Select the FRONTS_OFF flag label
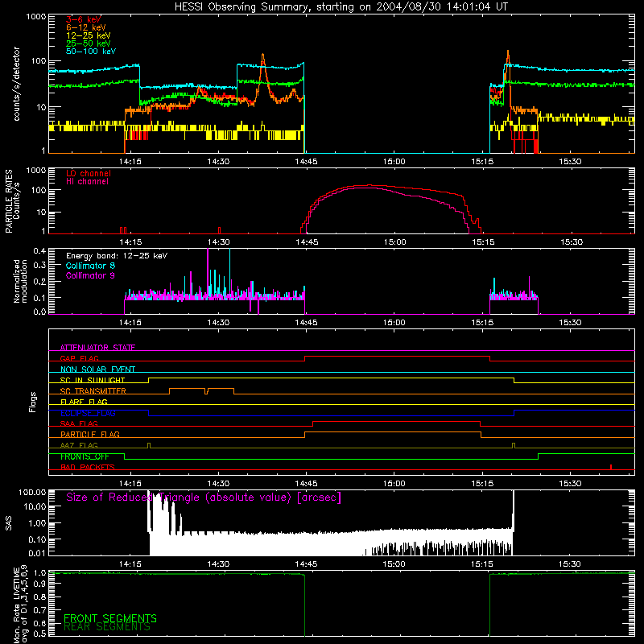The image size is (644, 644). click(85, 456)
